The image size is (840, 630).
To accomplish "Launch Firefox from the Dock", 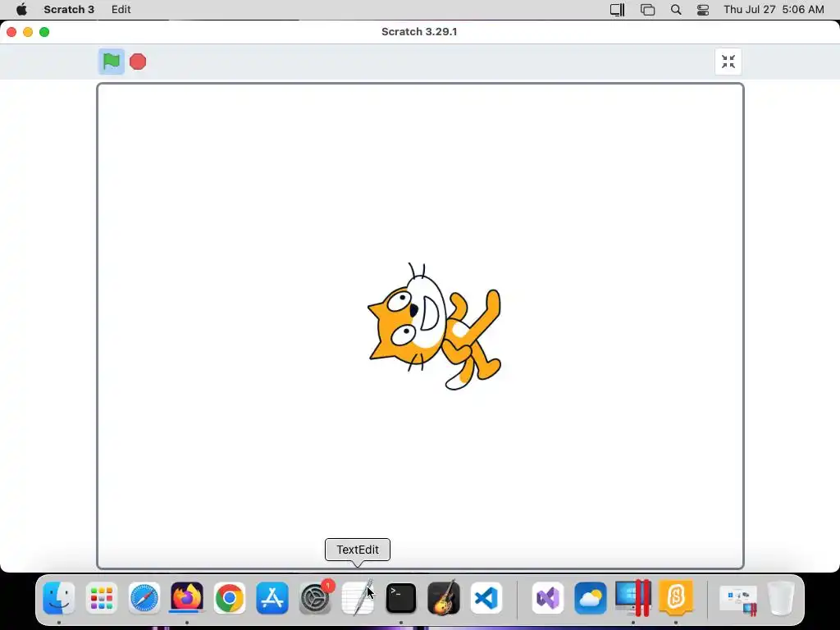I will (187, 598).
